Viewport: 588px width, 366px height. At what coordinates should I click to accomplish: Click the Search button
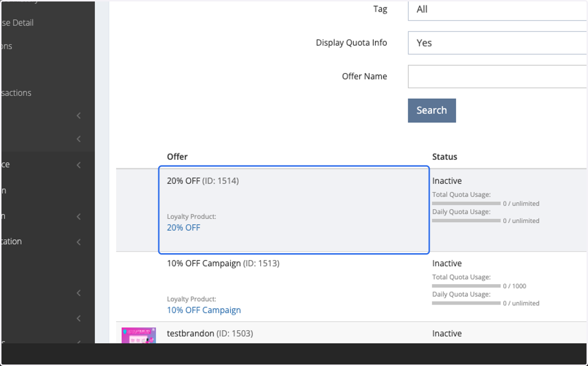pyautogui.click(x=432, y=110)
